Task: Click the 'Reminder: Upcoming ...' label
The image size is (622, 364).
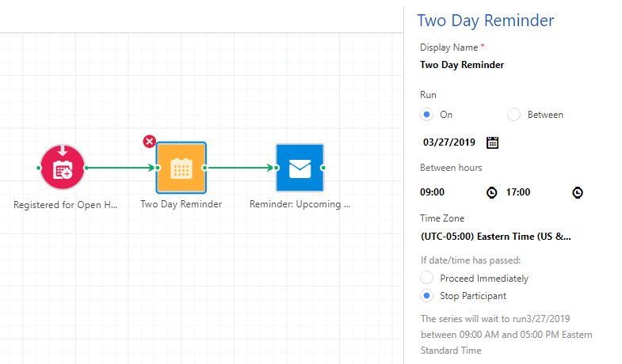Action: [300, 204]
